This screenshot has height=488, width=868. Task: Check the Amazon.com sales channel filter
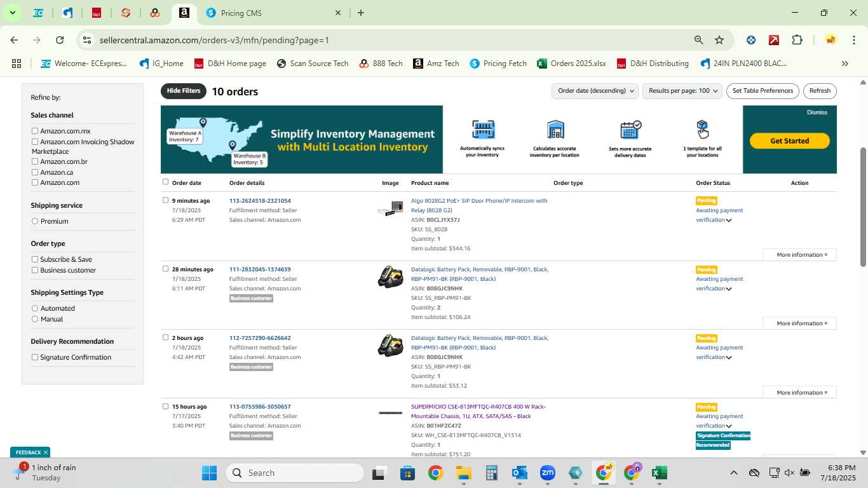(35, 182)
